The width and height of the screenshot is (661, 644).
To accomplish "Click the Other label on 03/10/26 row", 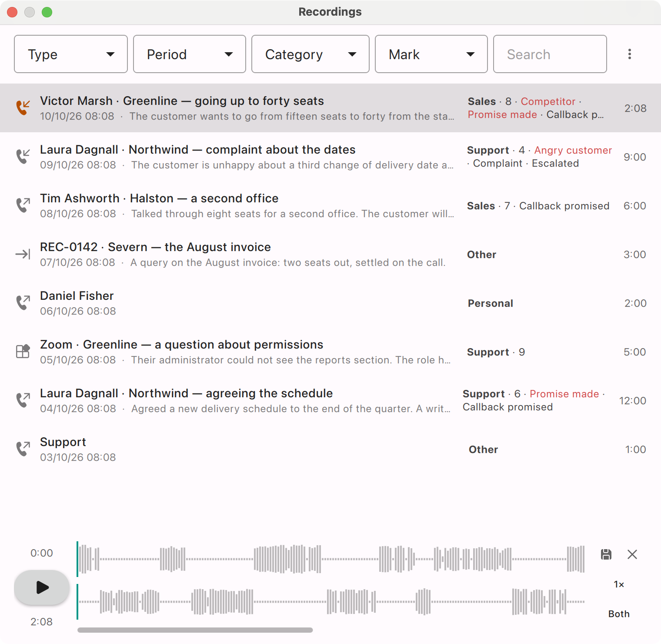I will tap(483, 449).
